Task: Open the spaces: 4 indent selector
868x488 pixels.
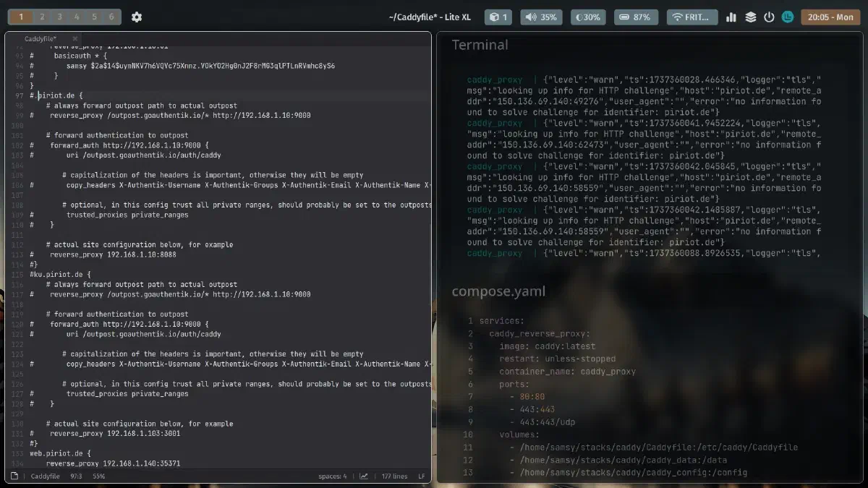Action: point(331,476)
